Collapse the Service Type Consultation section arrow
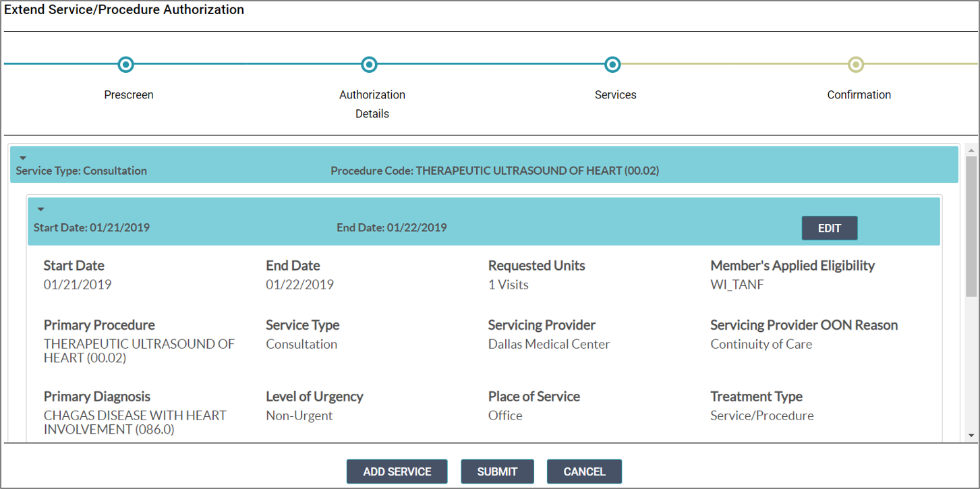The height and width of the screenshot is (489, 980). (x=23, y=159)
